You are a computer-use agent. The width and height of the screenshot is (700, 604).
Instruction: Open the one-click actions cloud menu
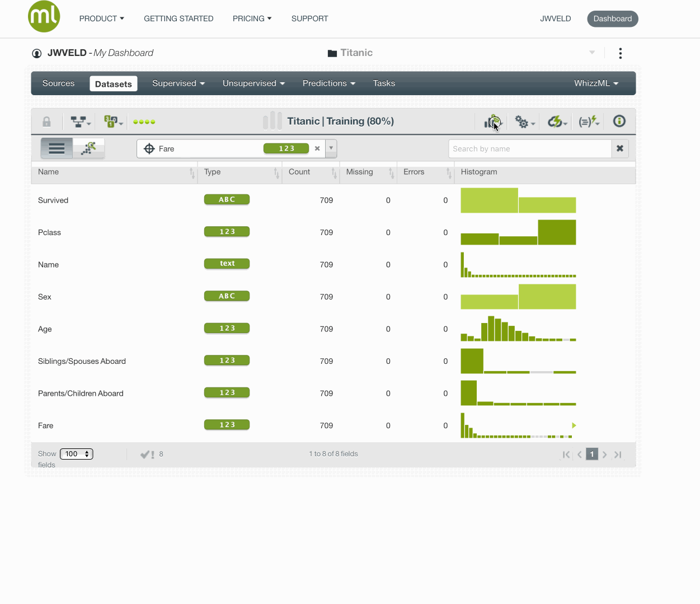click(493, 121)
